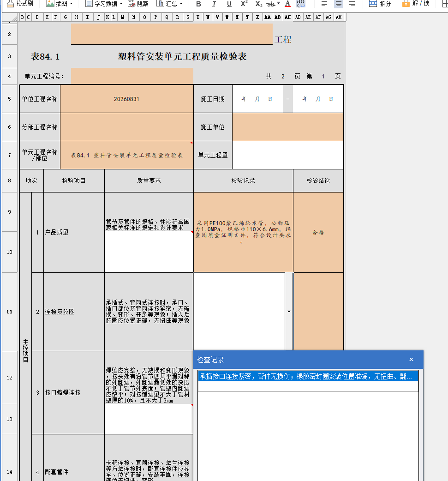This screenshot has height=481, width=448.
Task: Click the 单位工程名称 value cell 20260831
Action: click(126, 99)
